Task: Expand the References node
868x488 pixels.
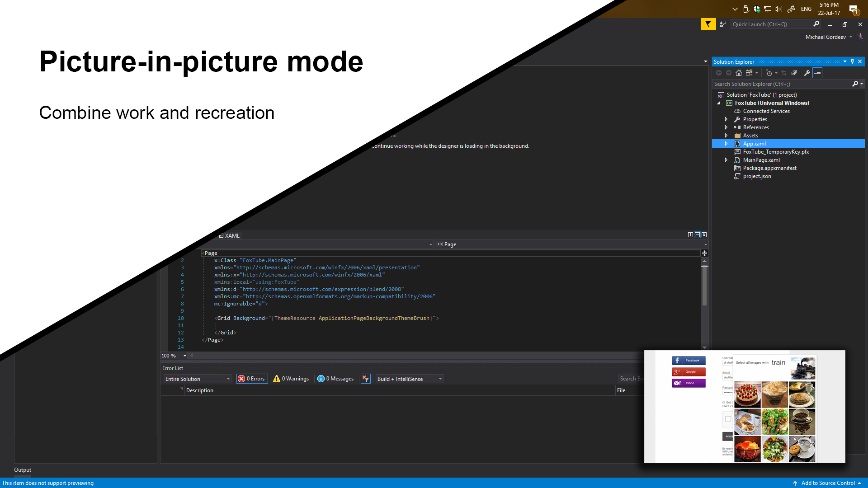Action: coord(726,127)
